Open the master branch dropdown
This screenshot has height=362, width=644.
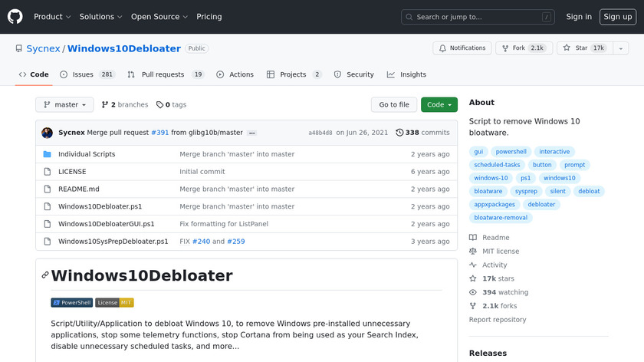click(x=64, y=105)
